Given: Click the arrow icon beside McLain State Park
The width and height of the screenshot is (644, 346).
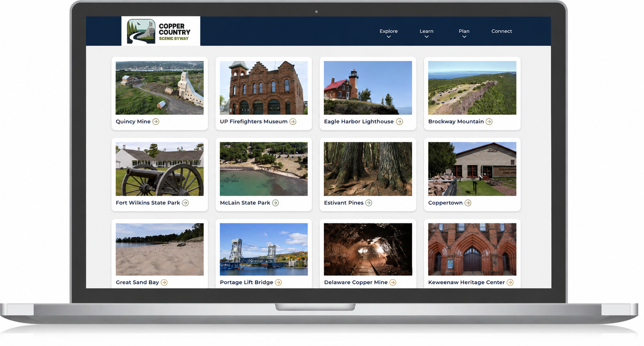Looking at the screenshot, I should (276, 203).
